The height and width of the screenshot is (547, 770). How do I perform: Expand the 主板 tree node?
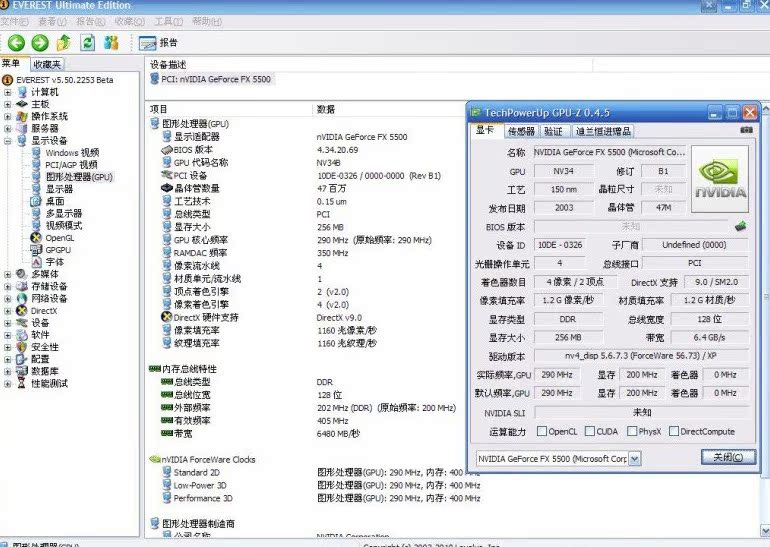point(7,104)
